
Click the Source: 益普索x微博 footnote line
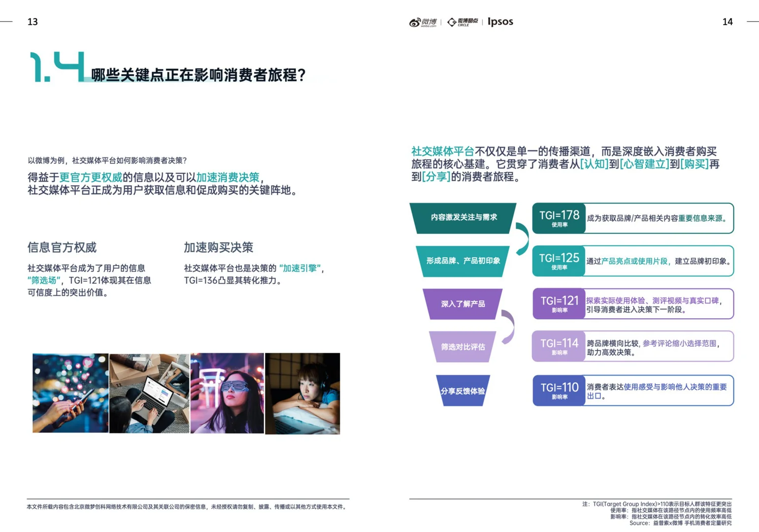[x=681, y=523]
